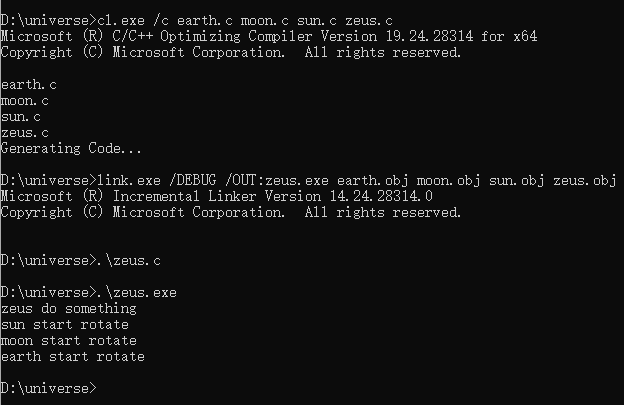Click the "sun start rotate" output line
The height and width of the screenshot is (405, 624).
65,324
